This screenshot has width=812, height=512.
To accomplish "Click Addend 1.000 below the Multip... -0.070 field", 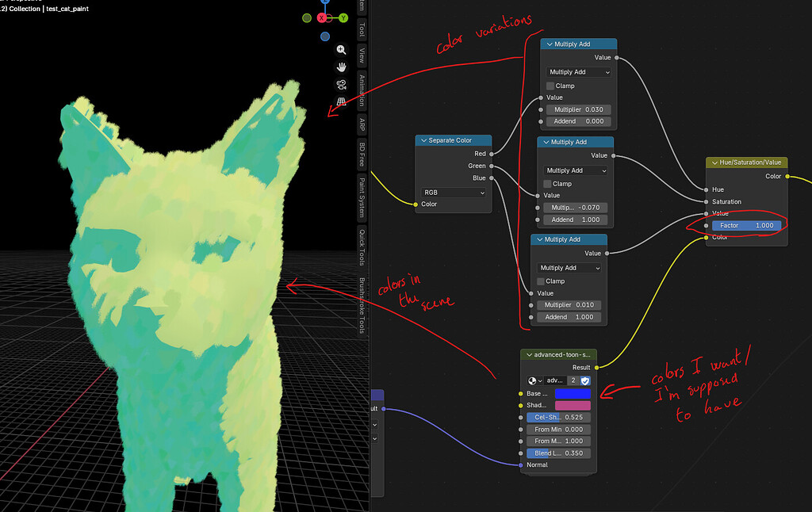I will click(x=576, y=220).
